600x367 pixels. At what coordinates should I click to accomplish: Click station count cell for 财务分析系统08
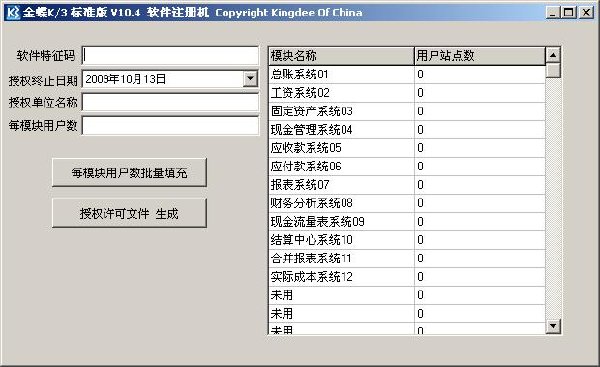480,203
